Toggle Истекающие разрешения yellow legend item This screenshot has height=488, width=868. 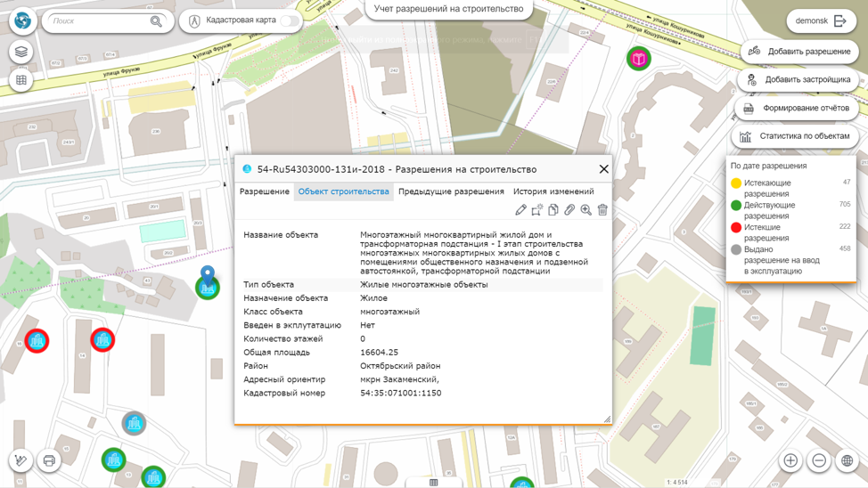[x=736, y=183]
